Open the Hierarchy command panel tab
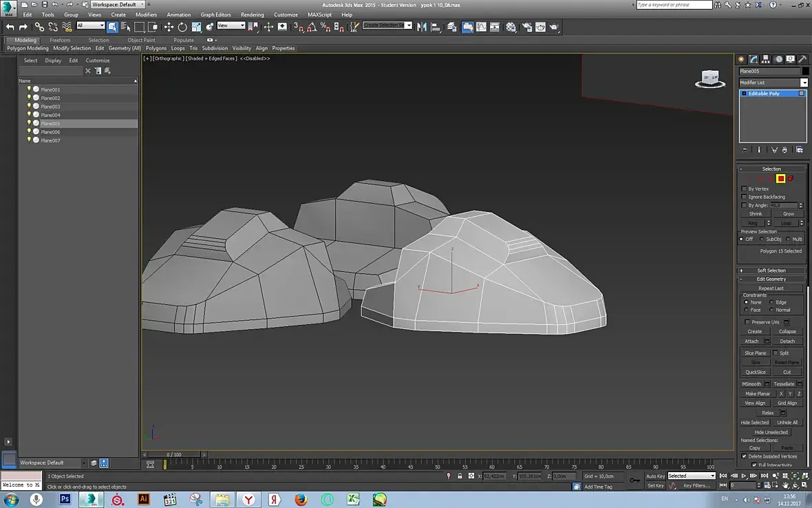Viewport: 812px width, 508px height. (766, 60)
